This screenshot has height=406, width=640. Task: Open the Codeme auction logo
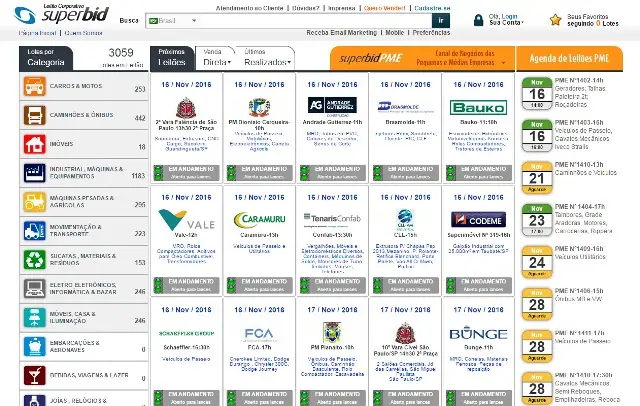click(x=478, y=220)
